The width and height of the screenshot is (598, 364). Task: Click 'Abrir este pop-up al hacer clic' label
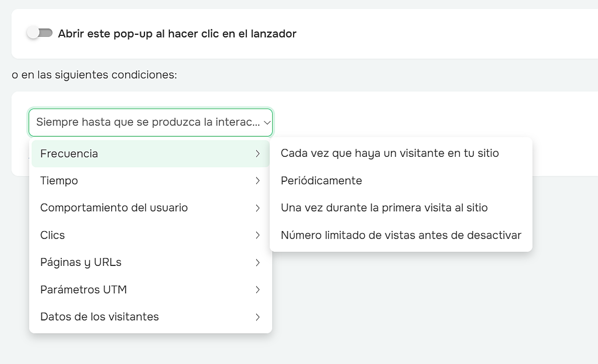177,34
